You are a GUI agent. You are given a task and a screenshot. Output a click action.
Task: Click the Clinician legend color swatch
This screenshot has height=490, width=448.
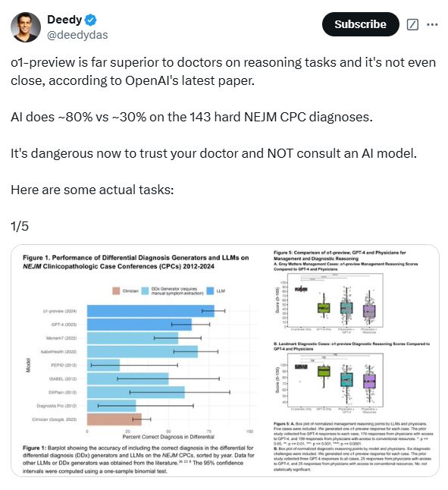coord(116,291)
